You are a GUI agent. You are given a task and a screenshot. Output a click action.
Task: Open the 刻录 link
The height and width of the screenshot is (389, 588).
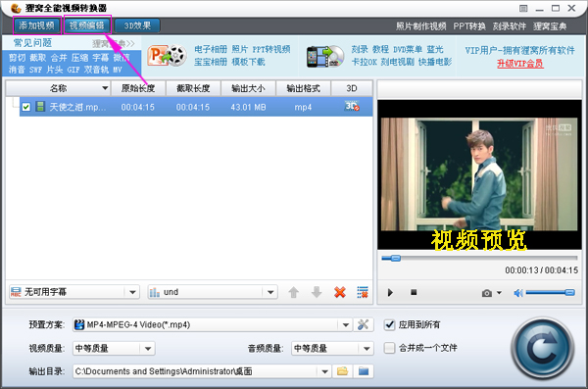click(360, 49)
